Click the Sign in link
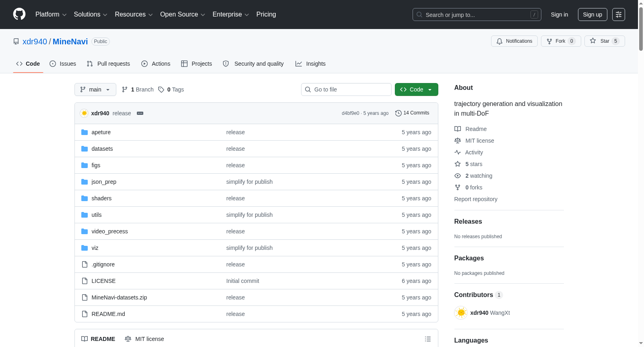The width and height of the screenshot is (644, 347). (559, 15)
